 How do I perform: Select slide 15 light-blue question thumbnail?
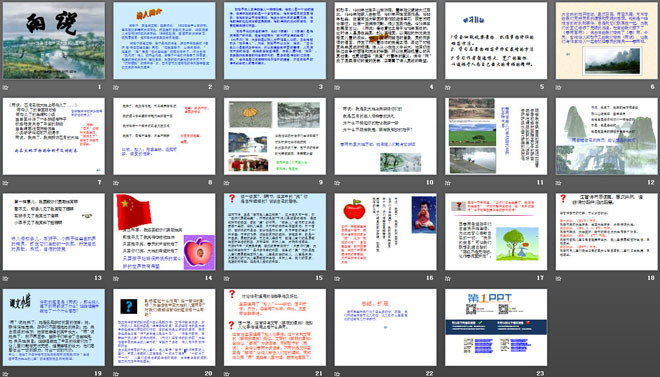point(275,232)
